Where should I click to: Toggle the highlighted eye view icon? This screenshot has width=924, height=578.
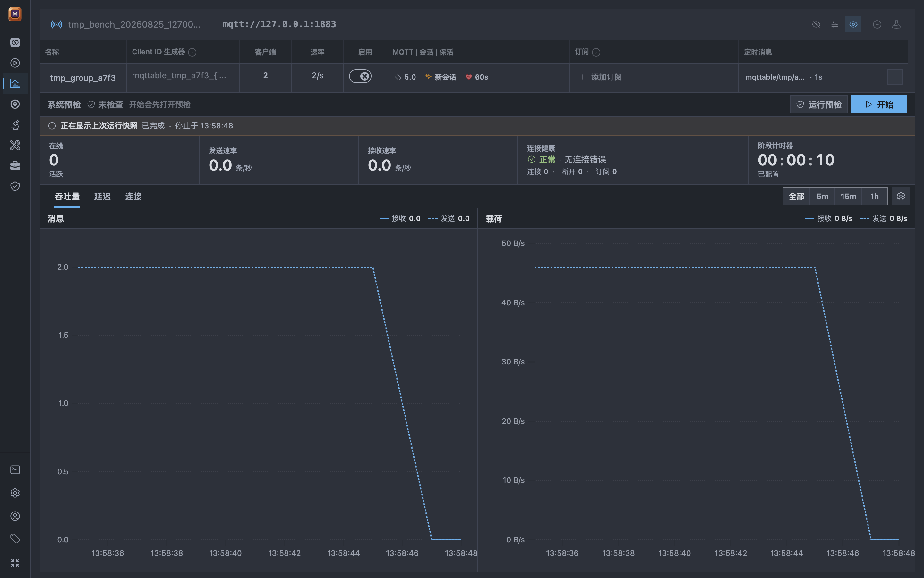pyautogui.click(x=853, y=24)
